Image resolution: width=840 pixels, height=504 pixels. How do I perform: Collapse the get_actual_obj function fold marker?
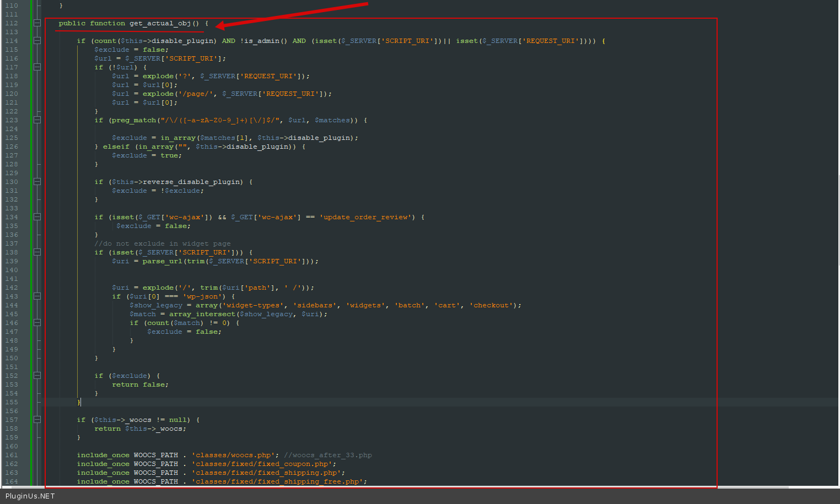tap(37, 23)
